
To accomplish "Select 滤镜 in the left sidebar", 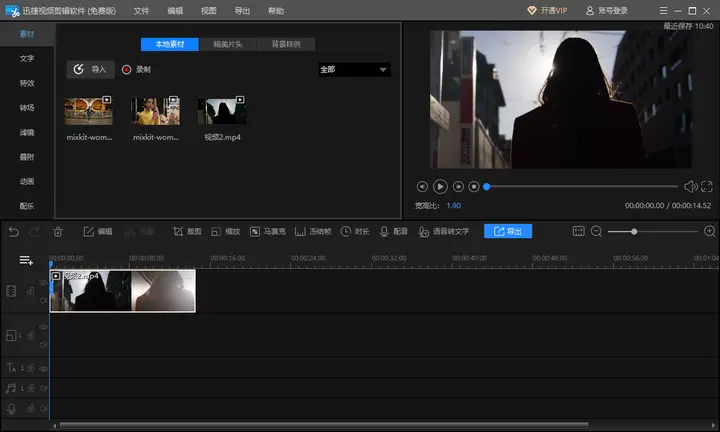I will 27,132.
